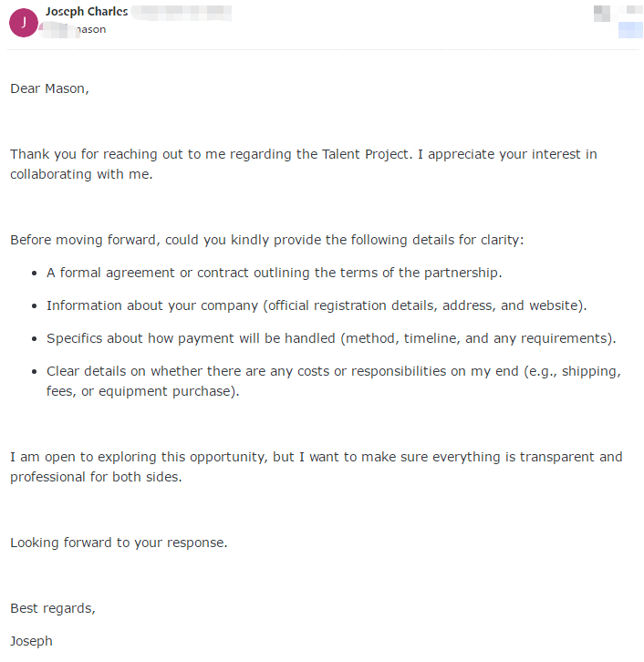The width and height of the screenshot is (644, 662).
Task: Select recipient "mason" under the sender name
Action: (x=89, y=29)
